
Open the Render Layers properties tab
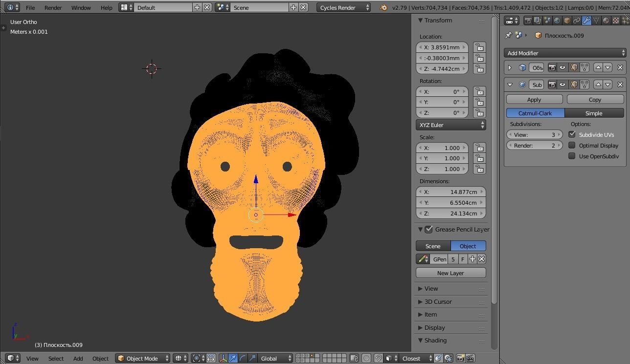pos(538,21)
